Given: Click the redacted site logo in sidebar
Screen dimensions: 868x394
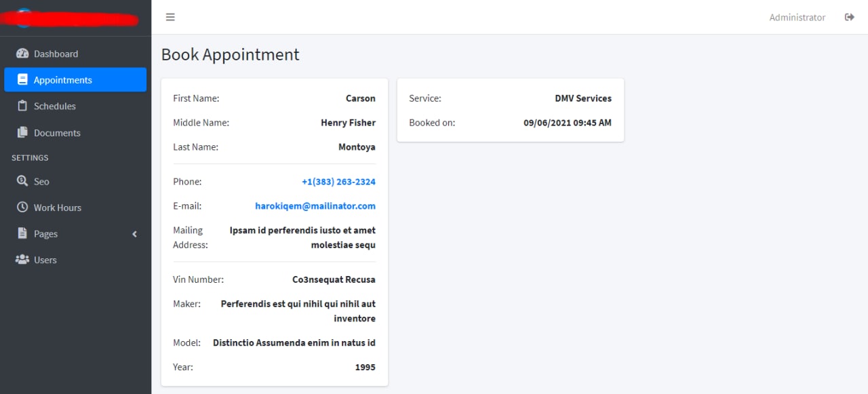Looking at the screenshot, I should tap(70, 18).
